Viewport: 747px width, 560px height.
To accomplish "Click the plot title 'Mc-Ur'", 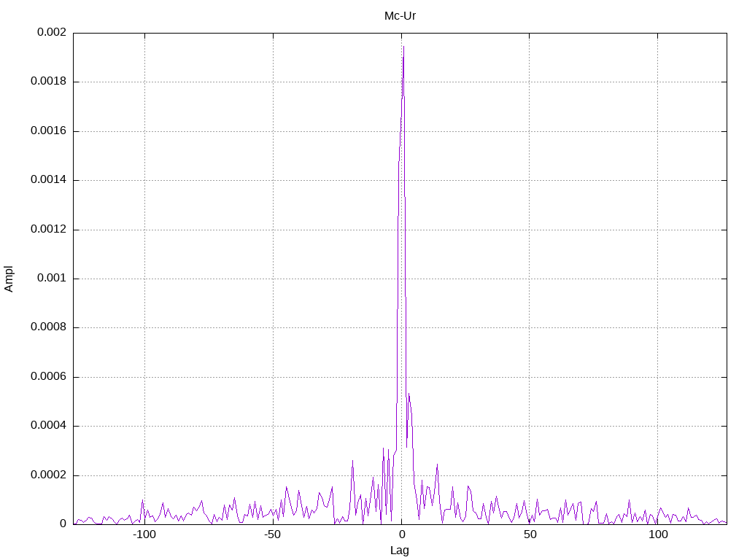I will tap(400, 16).
